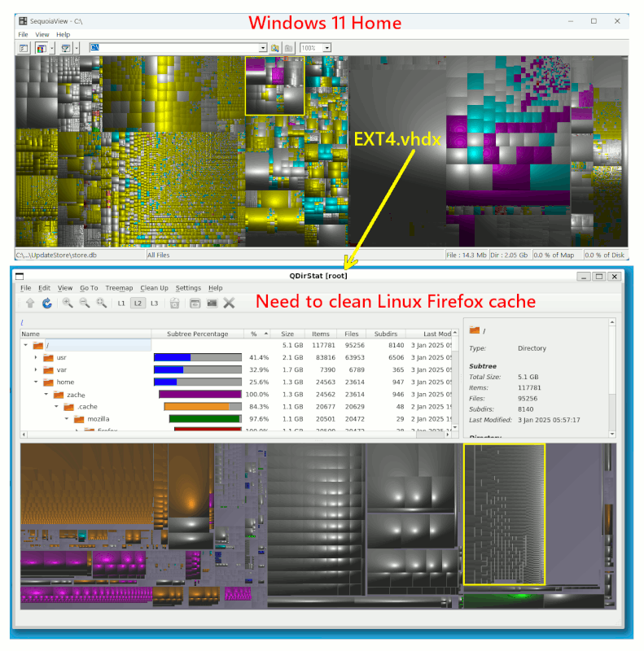The width and height of the screenshot is (644, 651).
Task: Open SequoiaView Help menu
Action: pos(64,34)
